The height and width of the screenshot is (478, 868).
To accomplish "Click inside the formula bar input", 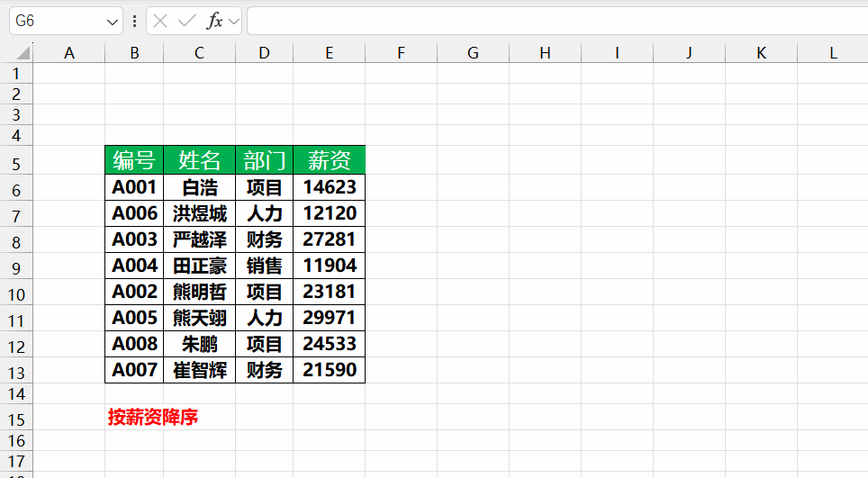I will click(x=557, y=21).
